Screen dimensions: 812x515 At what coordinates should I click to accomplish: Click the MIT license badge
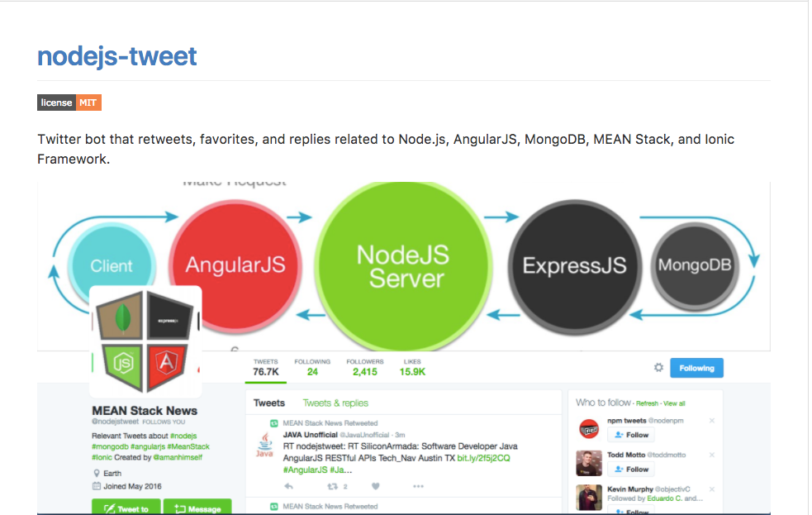[x=69, y=103]
